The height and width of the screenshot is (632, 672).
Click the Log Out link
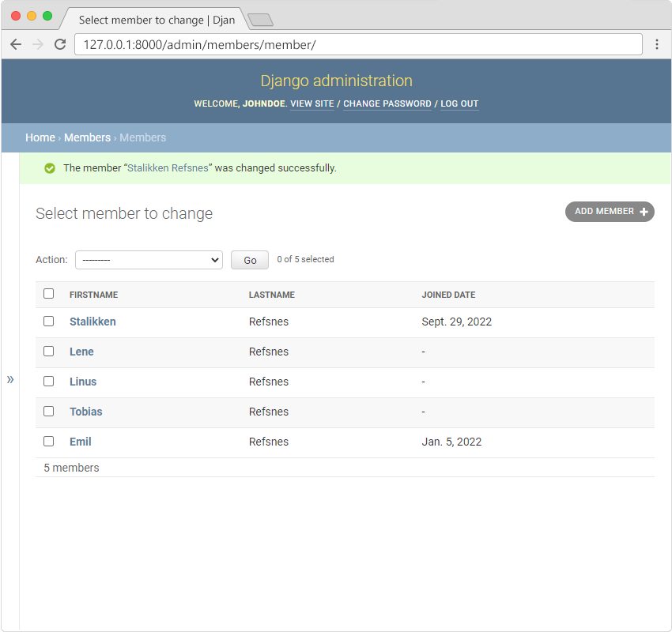[x=459, y=104]
